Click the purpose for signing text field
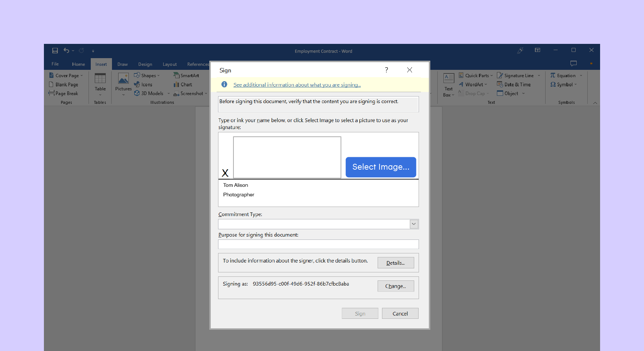Screen dimensions: 644x351 [318, 244]
